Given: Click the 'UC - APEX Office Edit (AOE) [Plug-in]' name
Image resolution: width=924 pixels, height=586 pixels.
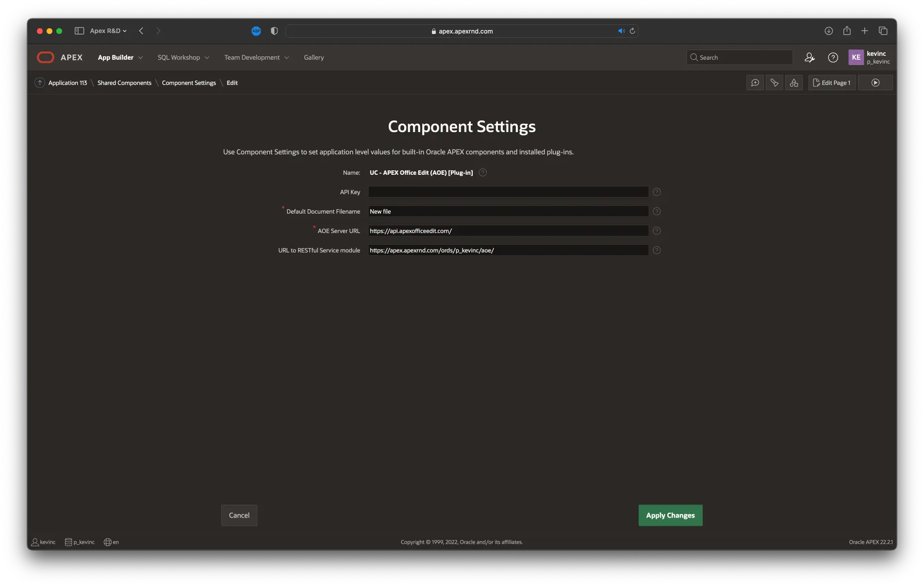Looking at the screenshot, I should coord(421,172).
